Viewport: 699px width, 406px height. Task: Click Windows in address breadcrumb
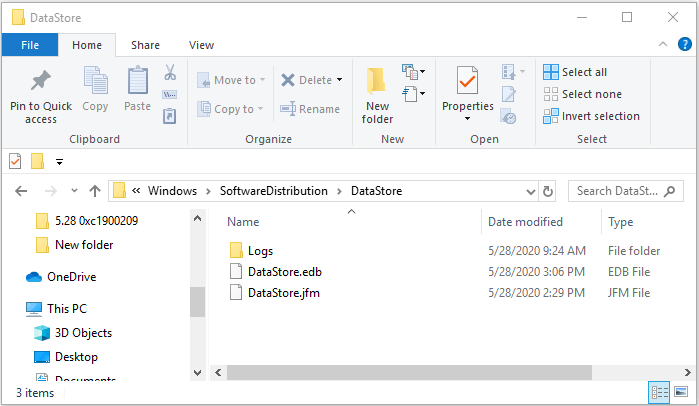tap(172, 191)
